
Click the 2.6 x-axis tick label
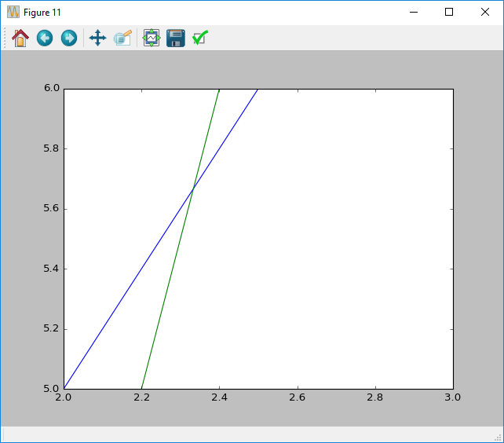(297, 397)
